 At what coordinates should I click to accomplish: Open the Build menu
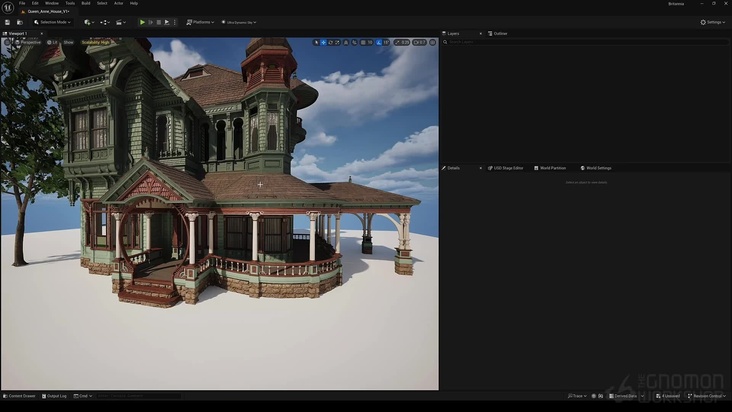pos(86,3)
